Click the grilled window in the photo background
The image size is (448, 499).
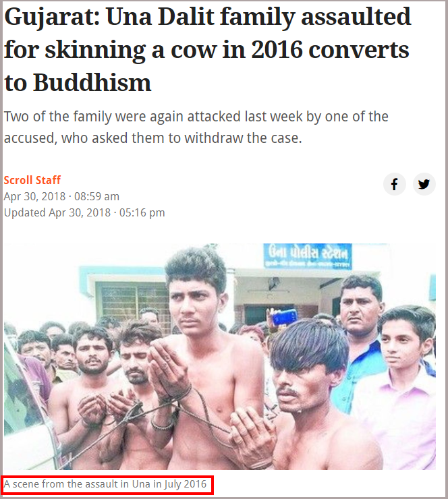132,301
